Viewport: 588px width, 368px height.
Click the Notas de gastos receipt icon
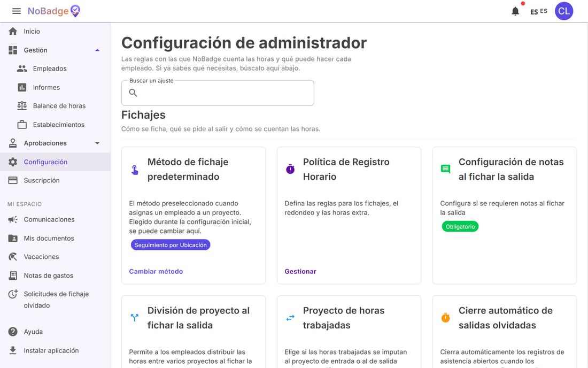(13, 275)
